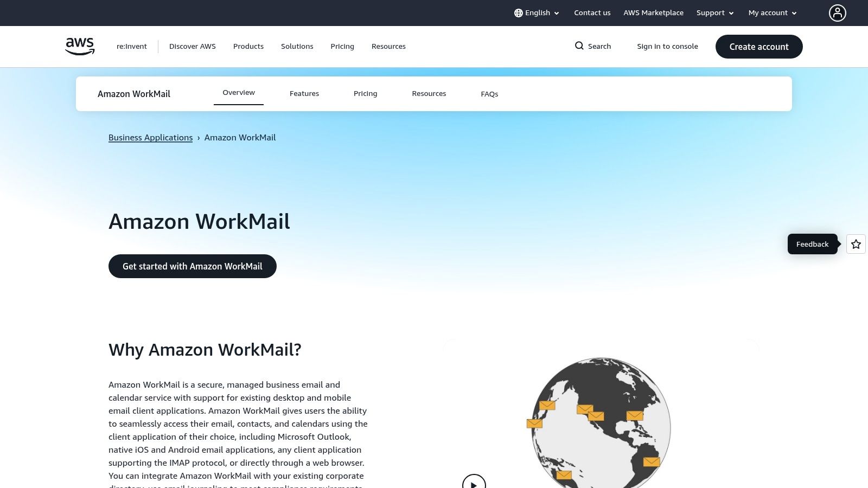The image size is (868, 488).
Task: Click the star icon near Feedback
Action: pos(856,244)
